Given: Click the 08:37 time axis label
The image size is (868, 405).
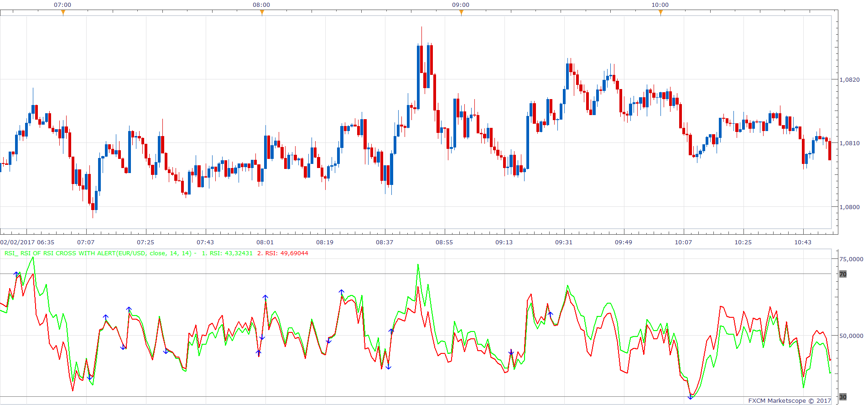Looking at the screenshot, I should click(x=385, y=242).
